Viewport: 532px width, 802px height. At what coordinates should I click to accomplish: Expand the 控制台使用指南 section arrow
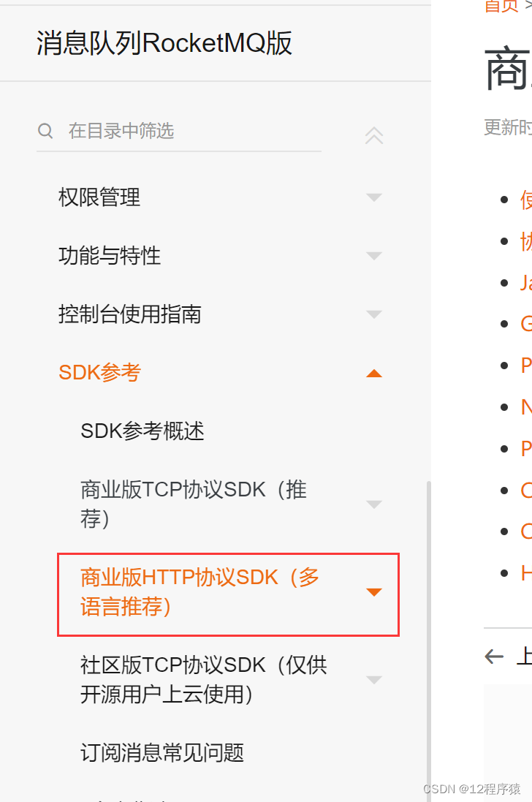click(x=374, y=314)
